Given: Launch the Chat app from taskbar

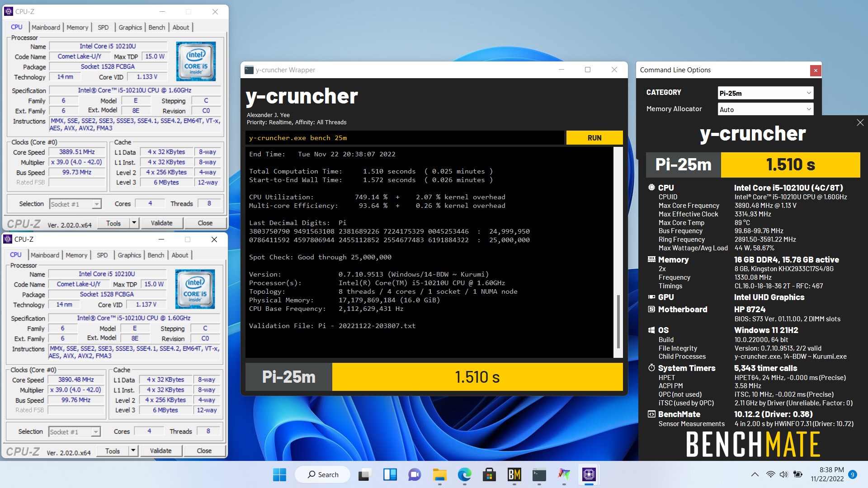Looking at the screenshot, I should click(415, 474).
